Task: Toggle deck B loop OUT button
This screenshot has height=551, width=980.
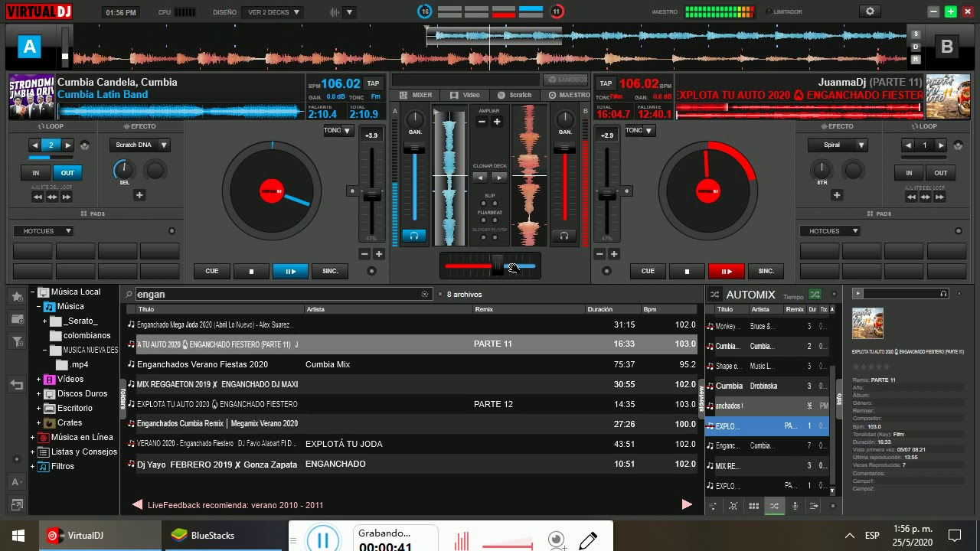Action: click(941, 173)
